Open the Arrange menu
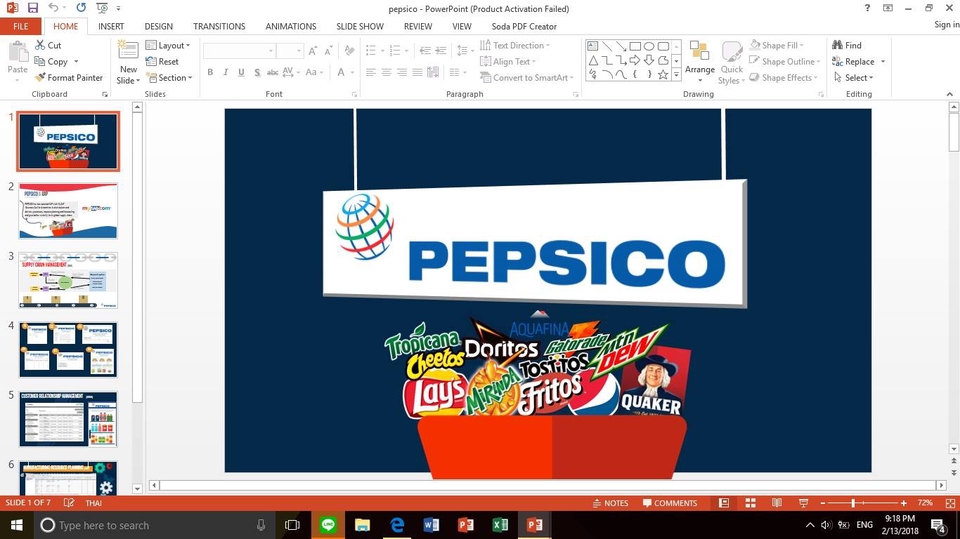The height and width of the screenshot is (539, 960). 700,61
